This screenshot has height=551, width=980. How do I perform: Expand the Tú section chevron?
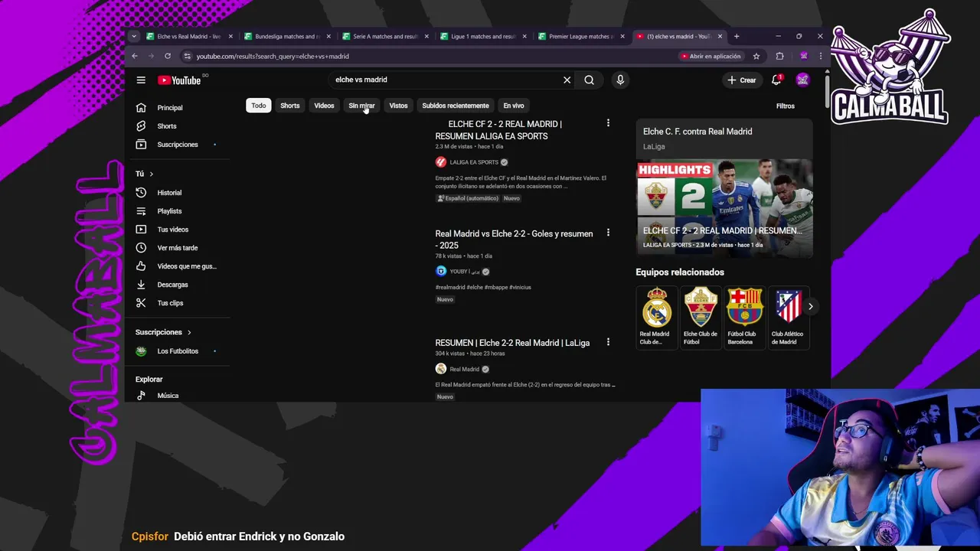(152, 174)
